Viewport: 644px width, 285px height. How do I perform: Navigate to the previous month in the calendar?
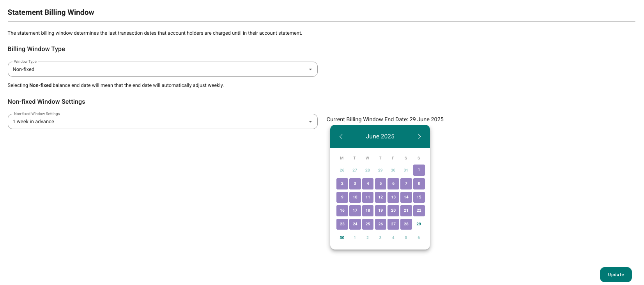tap(341, 136)
